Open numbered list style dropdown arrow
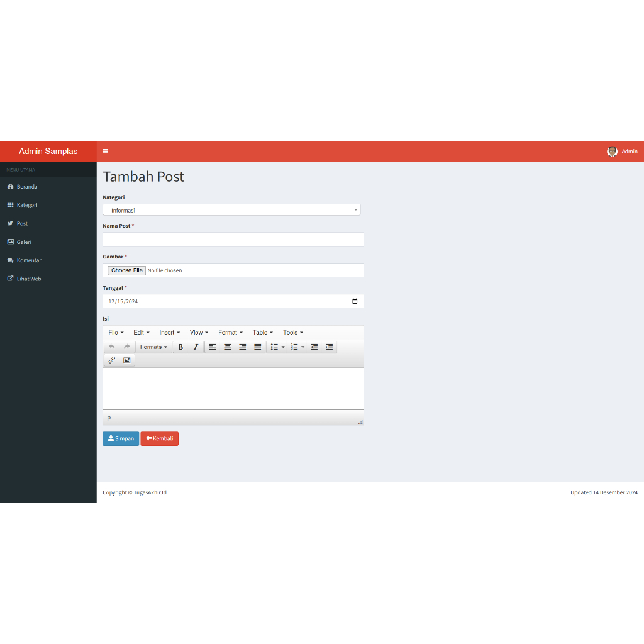 coord(303,347)
